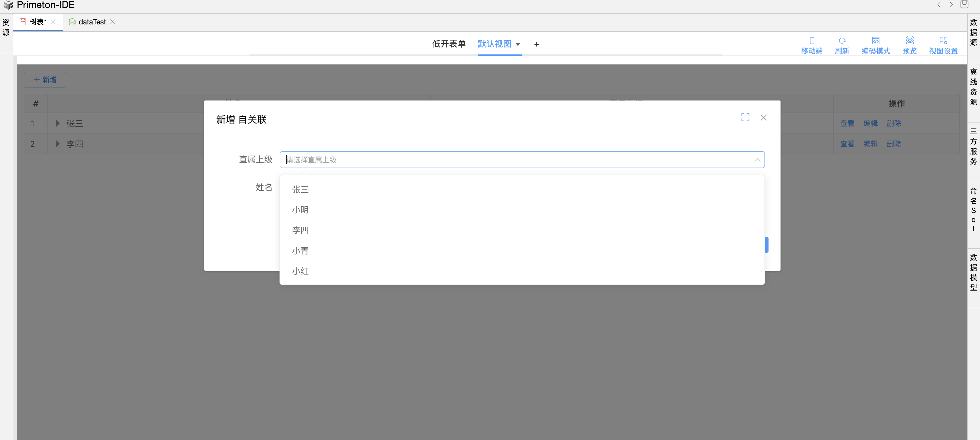
Task: Collapse the 直属上级 select arrow
Action: point(757,160)
